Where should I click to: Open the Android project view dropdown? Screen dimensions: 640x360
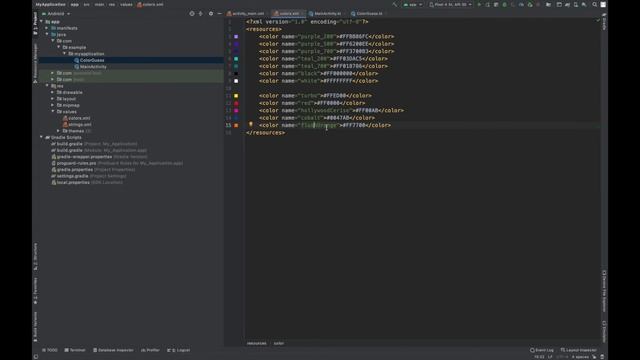pyautogui.click(x=56, y=13)
